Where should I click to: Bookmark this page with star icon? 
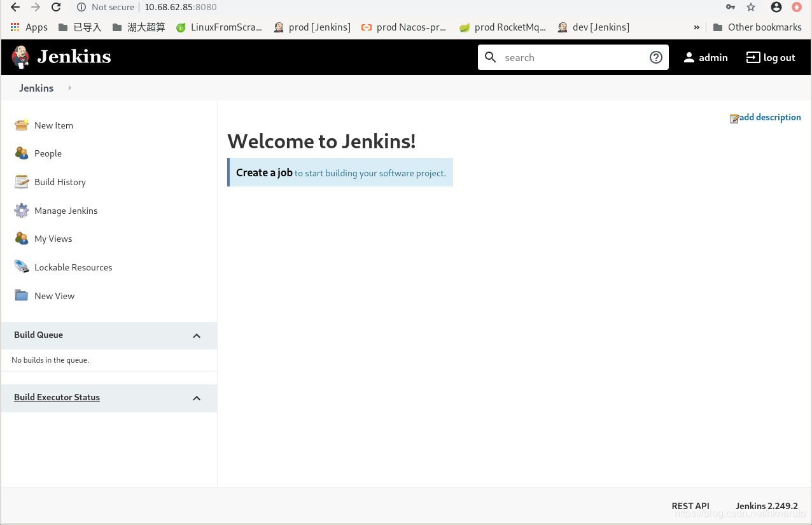tap(751, 7)
